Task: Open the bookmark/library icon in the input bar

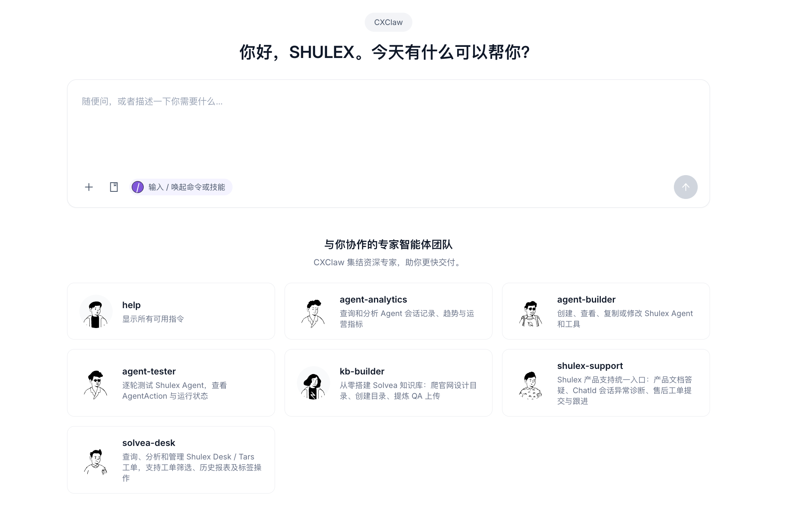Action: (x=114, y=187)
